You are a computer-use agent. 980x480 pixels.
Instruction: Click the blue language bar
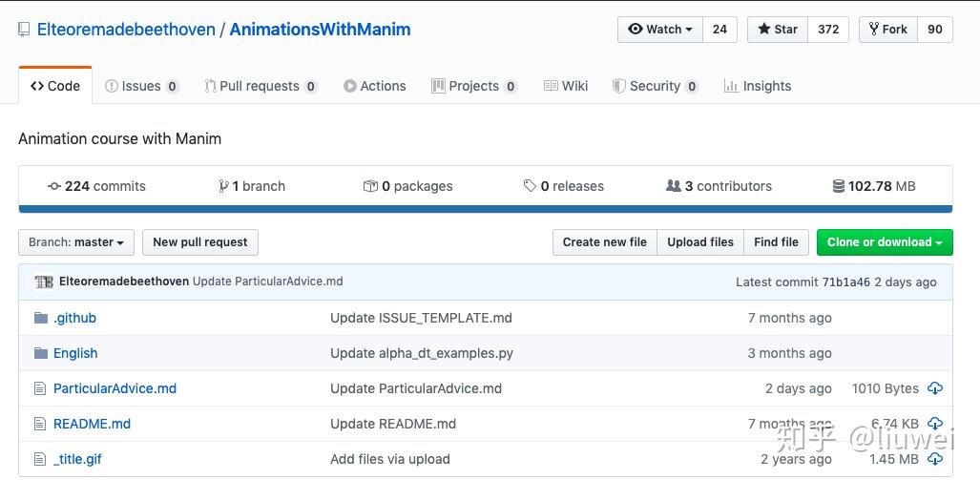tap(486, 209)
